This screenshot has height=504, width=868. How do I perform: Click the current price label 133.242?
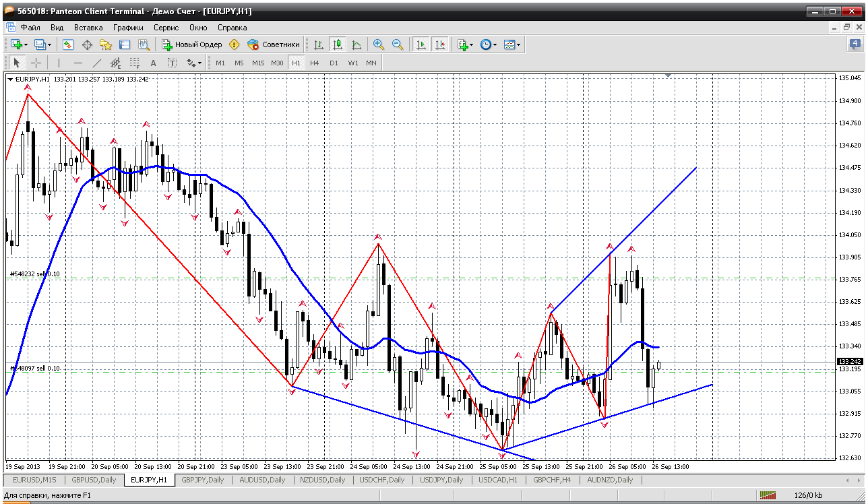849,362
